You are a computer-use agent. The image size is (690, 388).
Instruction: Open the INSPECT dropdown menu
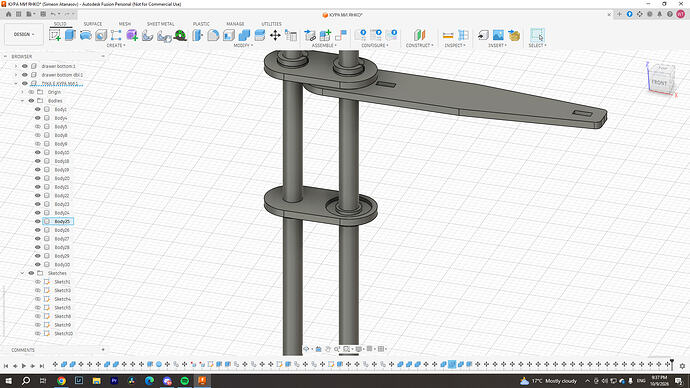455,45
